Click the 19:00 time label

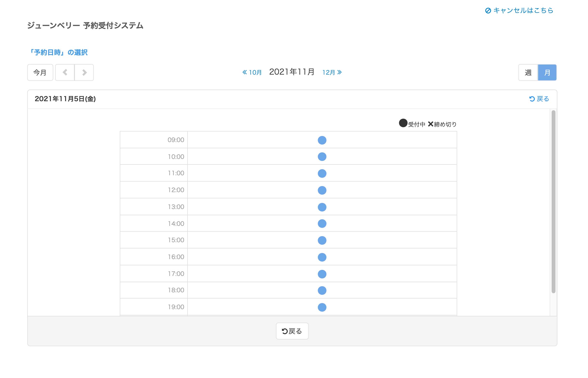[x=176, y=307]
